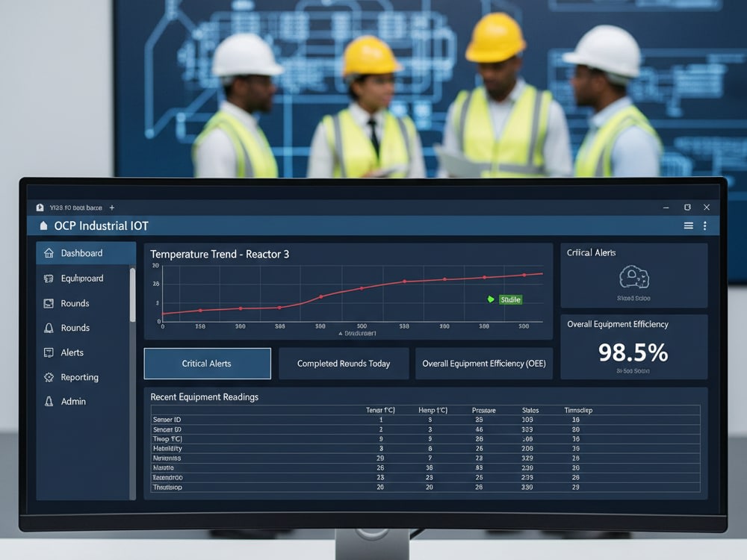This screenshot has height=560, width=747.
Task: Click the Alerts monitor icon in sidebar
Action: 49,352
